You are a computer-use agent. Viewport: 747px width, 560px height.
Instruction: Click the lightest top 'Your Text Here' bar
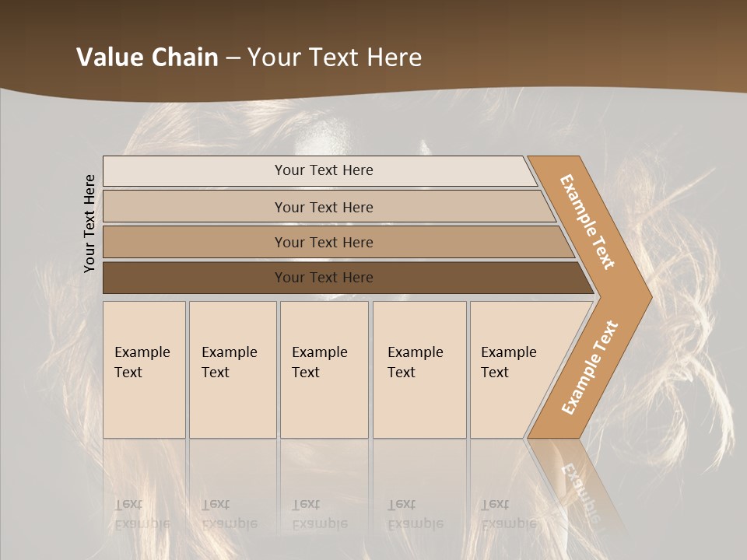[320, 170]
